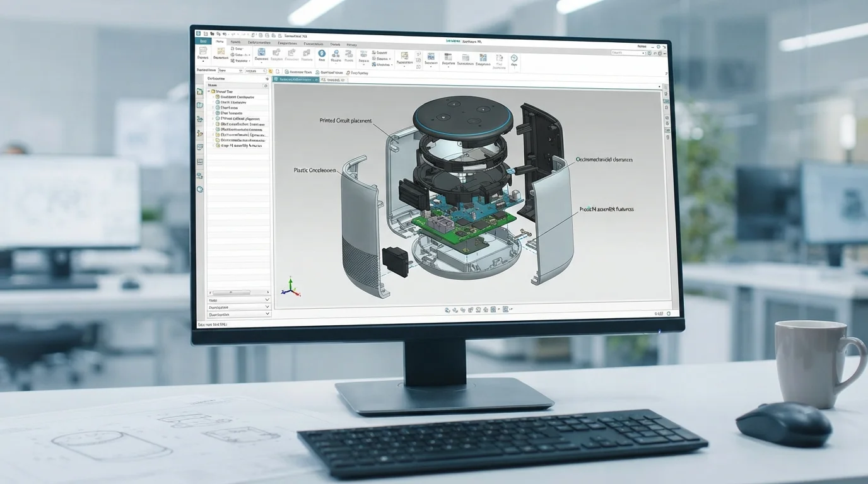Expand the first collapsed section below the navigator
The height and width of the screenshot is (484, 868).
239,300
